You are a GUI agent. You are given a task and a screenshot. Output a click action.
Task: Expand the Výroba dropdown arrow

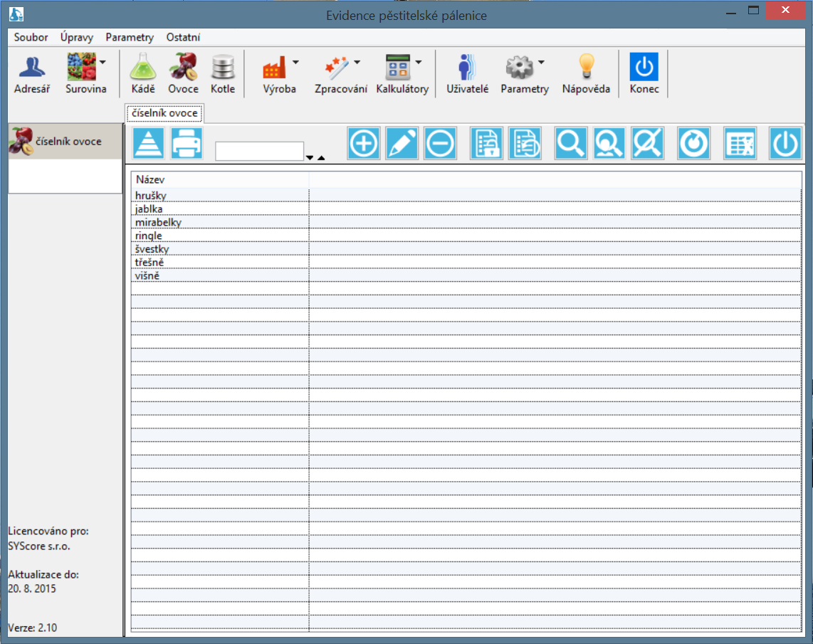pos(295,63)
